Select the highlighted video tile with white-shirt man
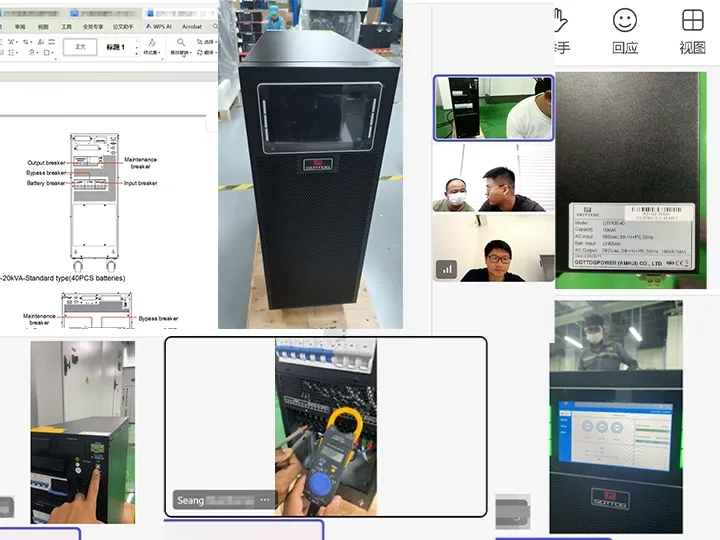The height and width of the screenshot is (540, 720). [x=494, y=108]
